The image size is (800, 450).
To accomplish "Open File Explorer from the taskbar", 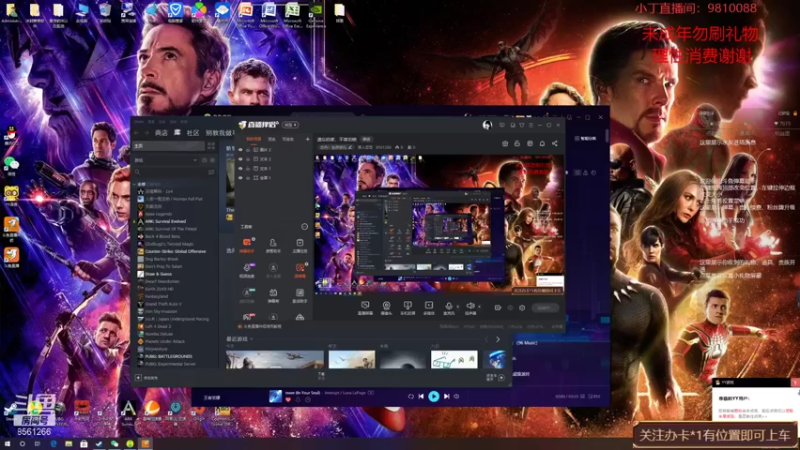I will (x=68, y=444).
